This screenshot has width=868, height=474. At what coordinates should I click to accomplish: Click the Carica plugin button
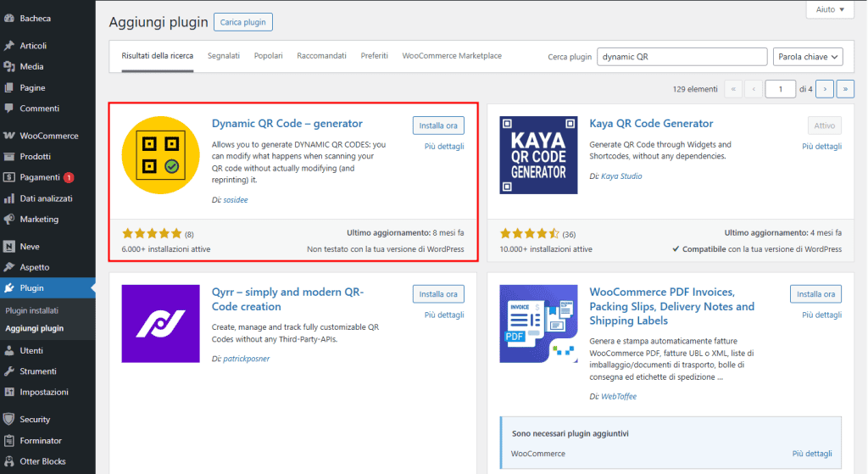[x=243, y=23]
